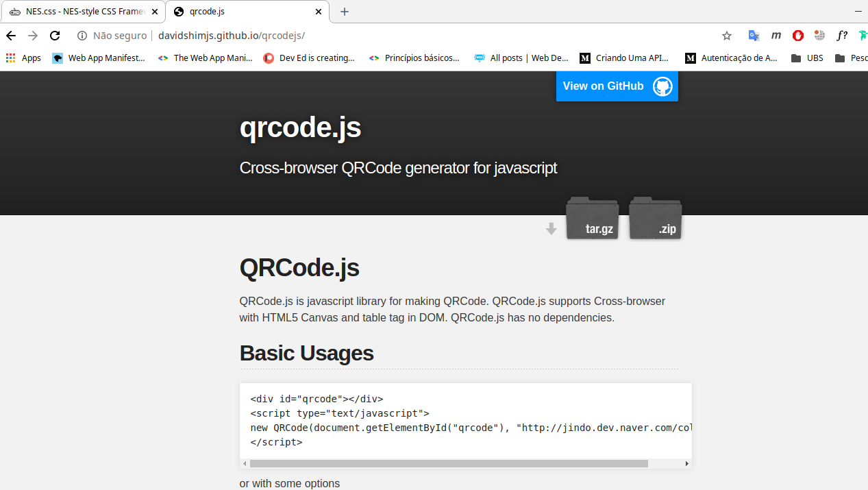Open the green Vue devtools extension
Screen dimensions: 868x490
coord(862,36)
